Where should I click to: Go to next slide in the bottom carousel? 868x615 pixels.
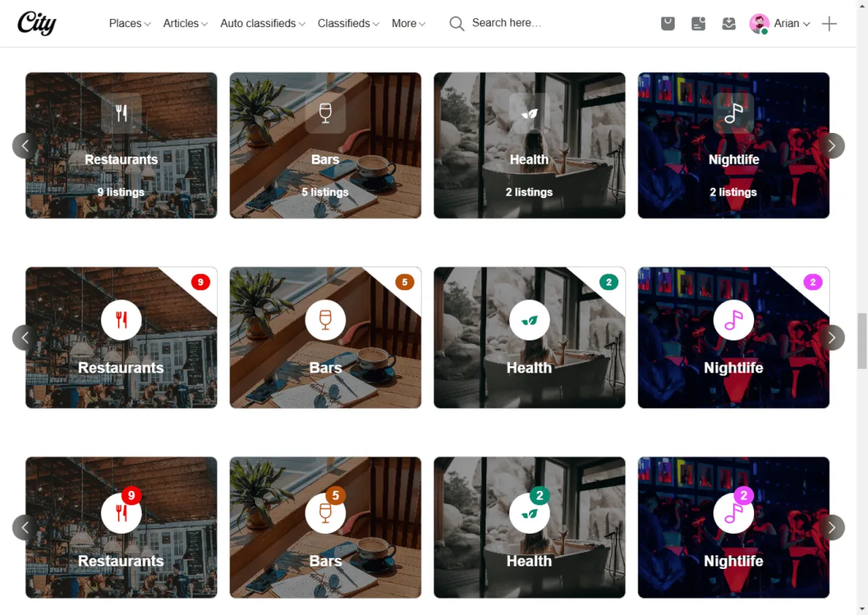pyautogui.click(x=832, y=528)
